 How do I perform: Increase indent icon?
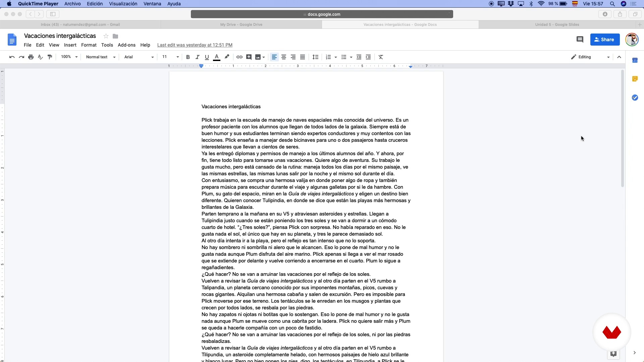(x=368, y=57)
